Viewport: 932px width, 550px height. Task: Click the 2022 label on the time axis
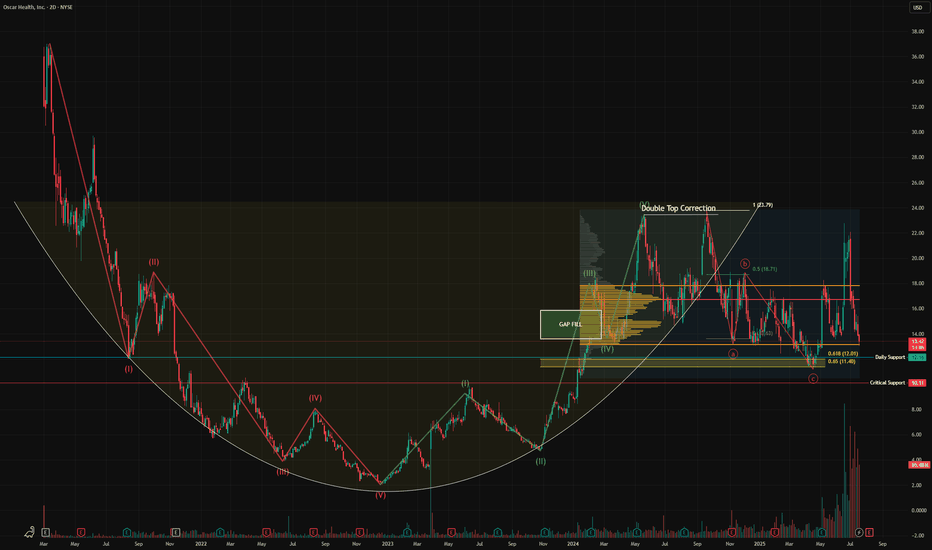[x=201, y=544]
